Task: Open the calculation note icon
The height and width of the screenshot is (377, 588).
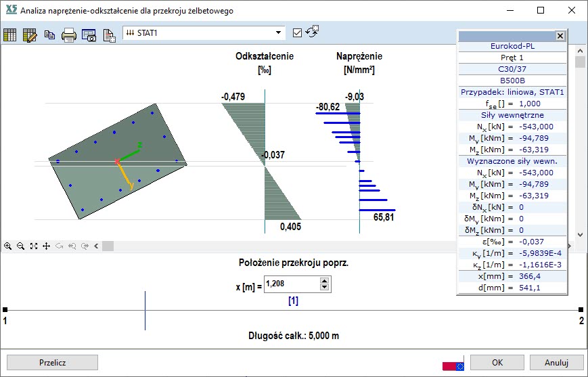Action: point(109,35)
